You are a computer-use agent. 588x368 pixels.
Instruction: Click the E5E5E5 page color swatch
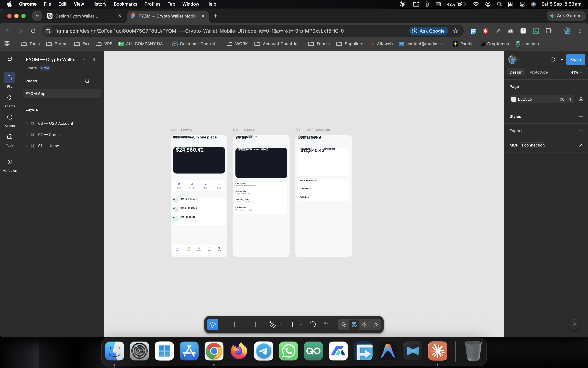(x=514, y=99)
